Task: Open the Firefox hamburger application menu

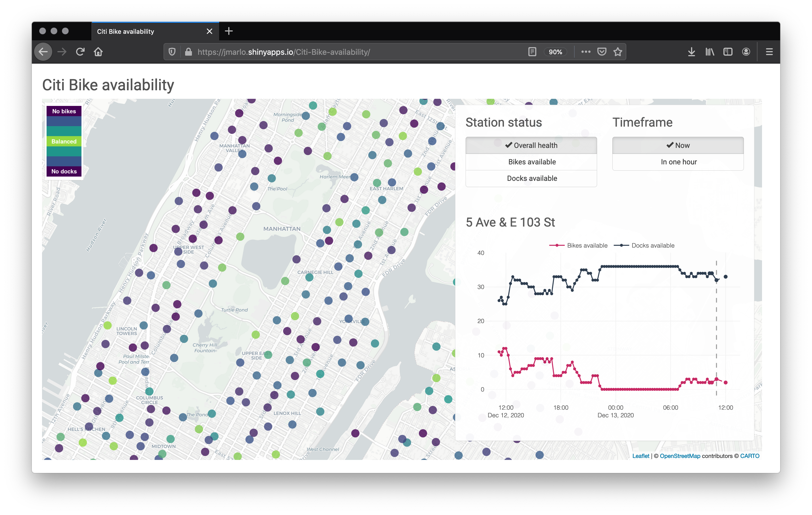Action: point(769,52)
